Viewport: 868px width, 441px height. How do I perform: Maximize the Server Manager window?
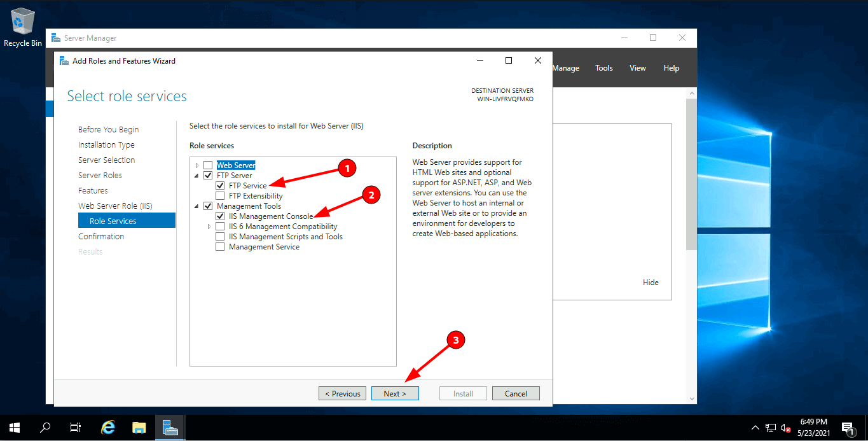click(x=653, y=38)
